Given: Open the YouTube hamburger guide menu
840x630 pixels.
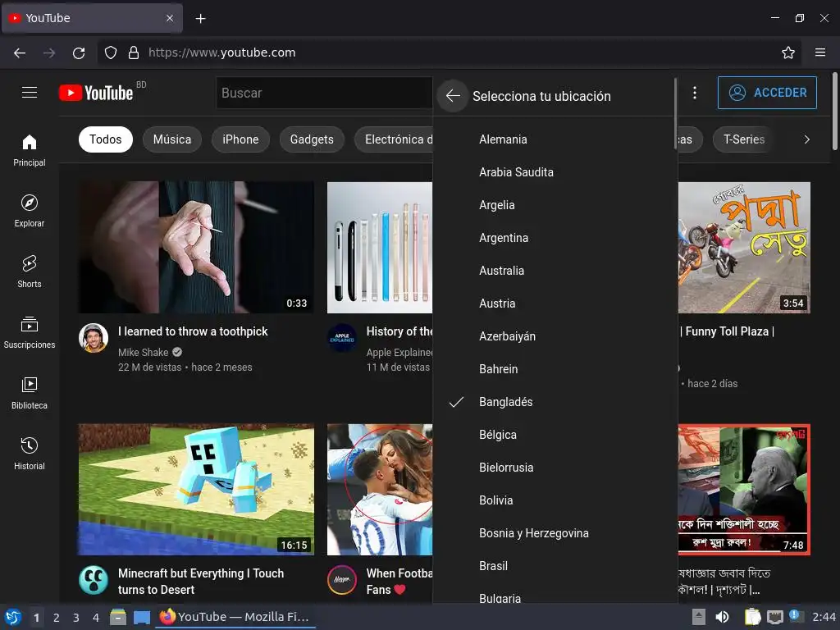Looking at the screenshot, I should 30,93.
